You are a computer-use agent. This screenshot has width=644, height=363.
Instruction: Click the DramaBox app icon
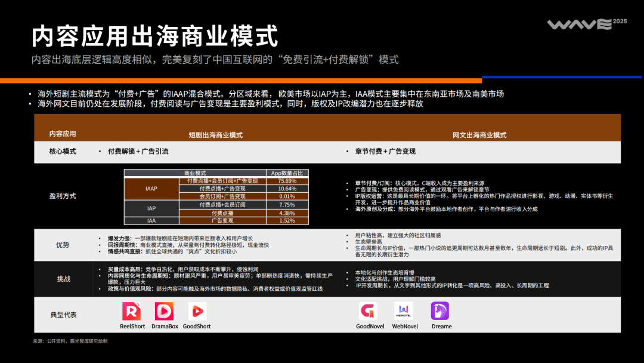click(x=163, y=312)
